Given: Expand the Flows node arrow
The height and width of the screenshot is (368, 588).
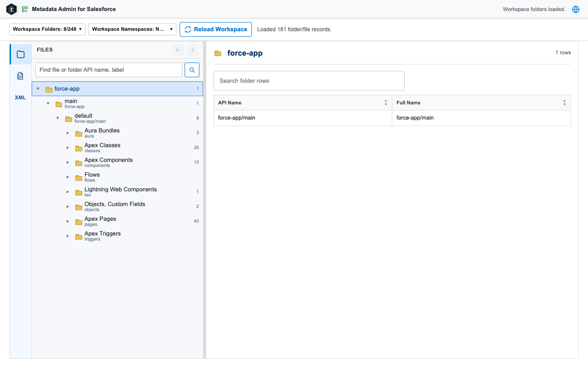Looking at the screenshot, I should tap(68, 177).
